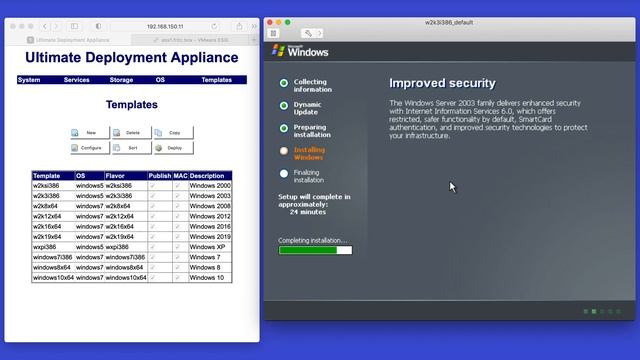
Task: Click Finalizing installation step indicator
Action: click(x=284, y=173)
